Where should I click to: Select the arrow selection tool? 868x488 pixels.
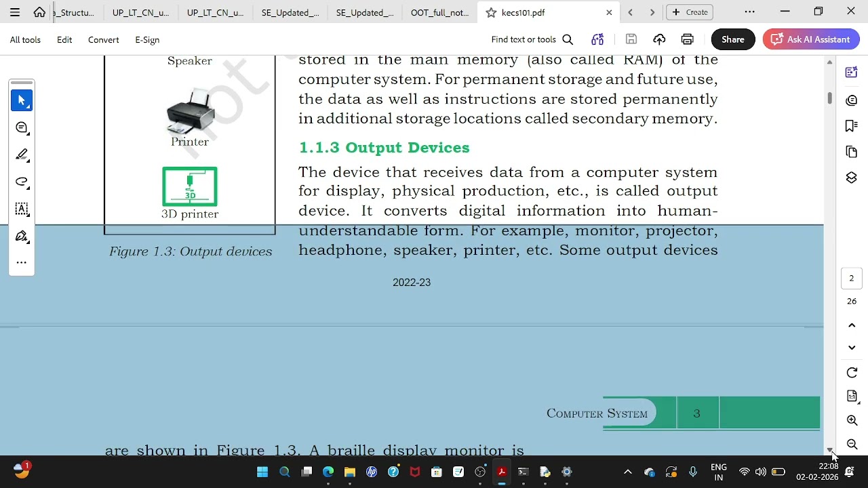coord(22,100)
